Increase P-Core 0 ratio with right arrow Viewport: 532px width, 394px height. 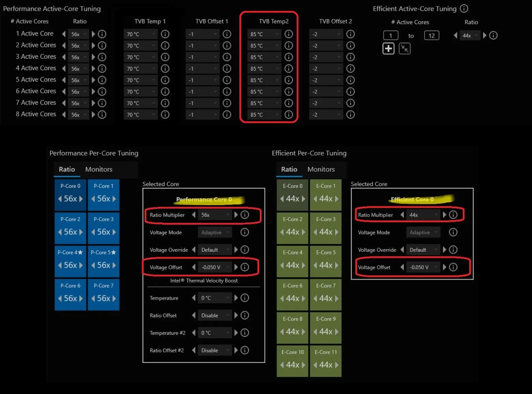click(81, 199)
